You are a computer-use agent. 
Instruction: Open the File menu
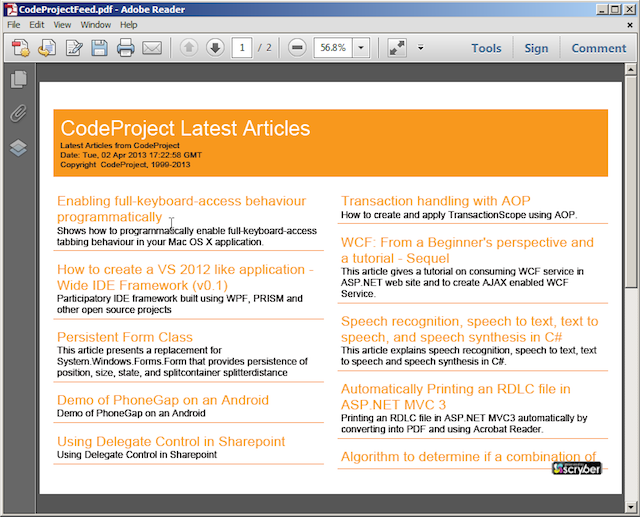[x=13, y=25]
